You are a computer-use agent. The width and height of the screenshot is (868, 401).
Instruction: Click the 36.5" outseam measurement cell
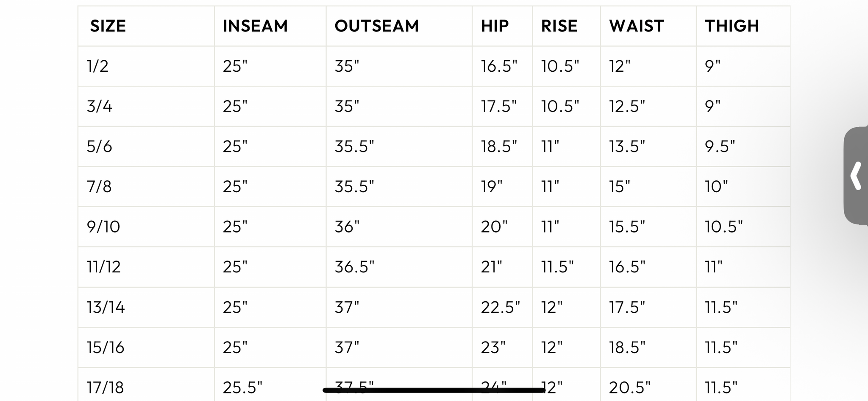pyautogui.click(x=354, y=267)
